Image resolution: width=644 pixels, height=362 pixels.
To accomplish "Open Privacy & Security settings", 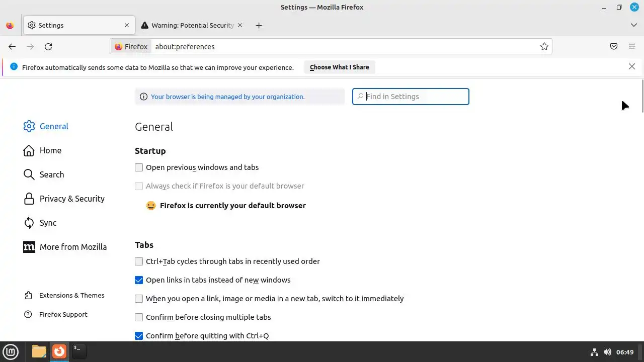I will pyautogui.click(x=64, y=199).
